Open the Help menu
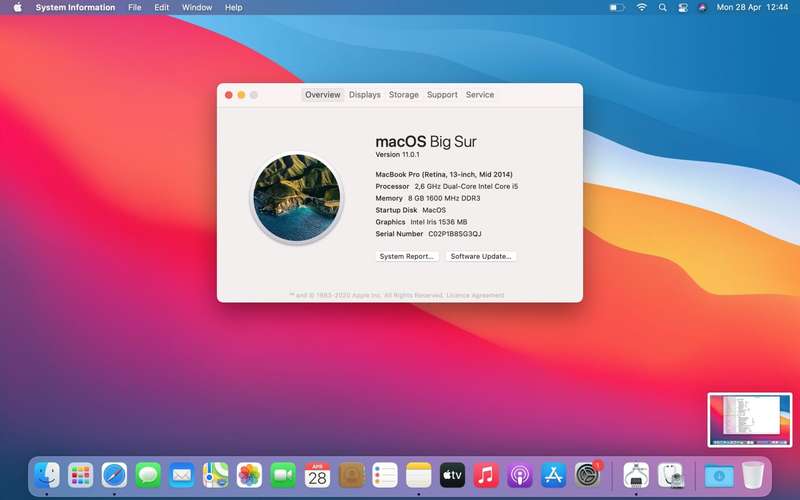Viewport: 800px width, 500px height. coord(234,8)
